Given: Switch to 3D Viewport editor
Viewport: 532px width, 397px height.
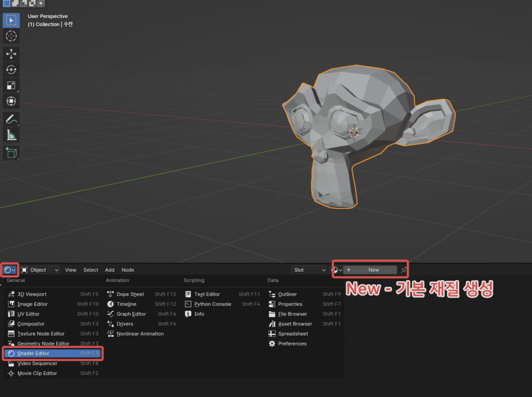Looking at the screenshot, I should (53, 294).
